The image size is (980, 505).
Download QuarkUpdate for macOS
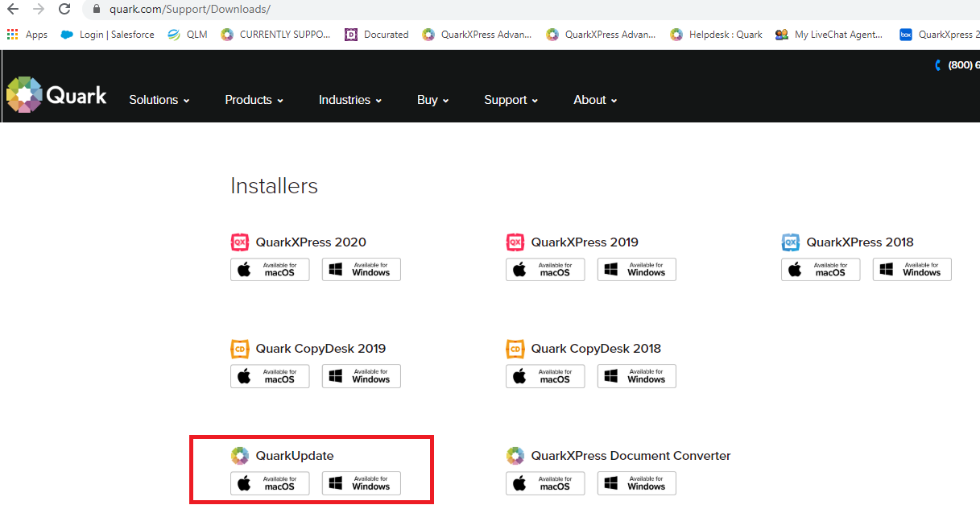click(x=270, y=483)
